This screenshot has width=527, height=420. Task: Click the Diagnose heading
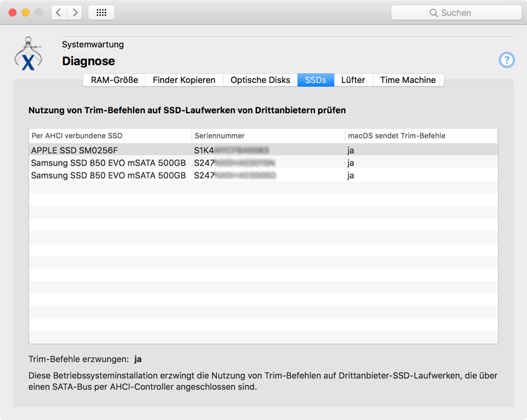coord(88,61)
